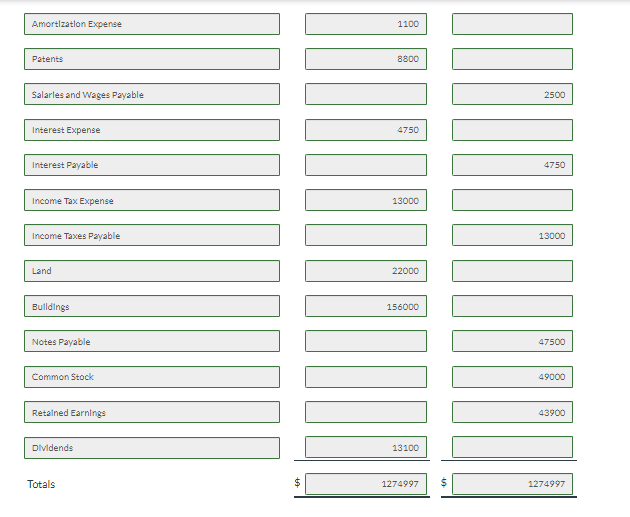This screenshot has height=517, width=630.
Task: Click the Interest Payable credit amount 4750
Action: click(512, 165)
